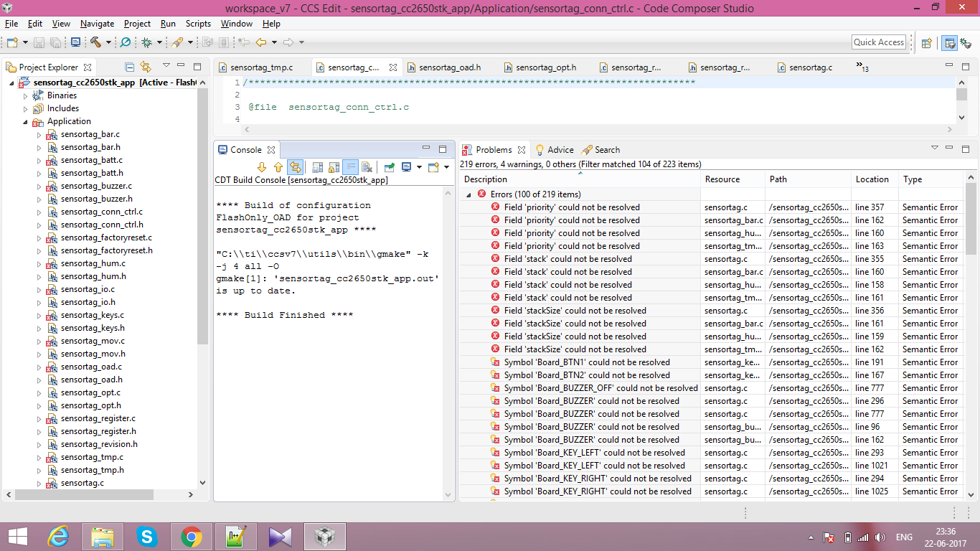980x551 pixels.
Task: Show hidden editor tabs list
Action: [862, 67]
